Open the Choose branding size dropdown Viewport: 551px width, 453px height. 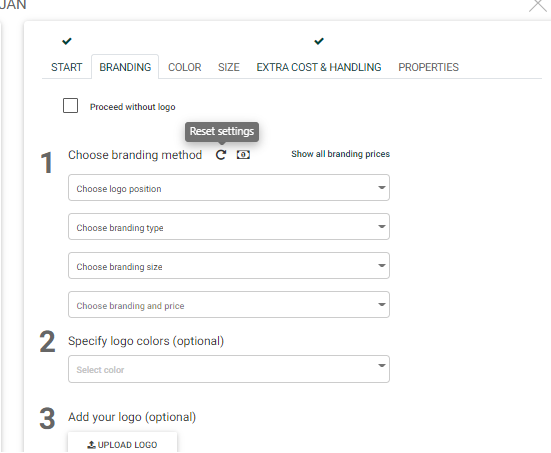tap(229, 266)
